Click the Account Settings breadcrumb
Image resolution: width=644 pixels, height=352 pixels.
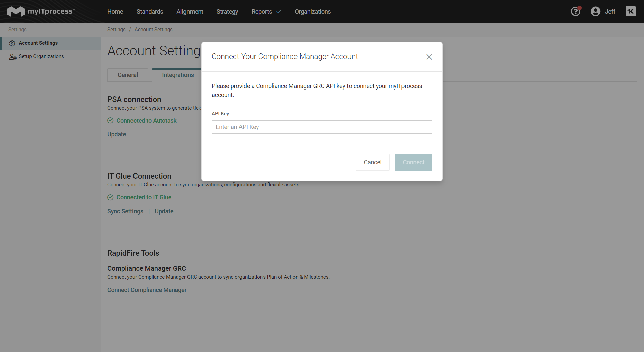pyautogui.click(x=154, y=30)
